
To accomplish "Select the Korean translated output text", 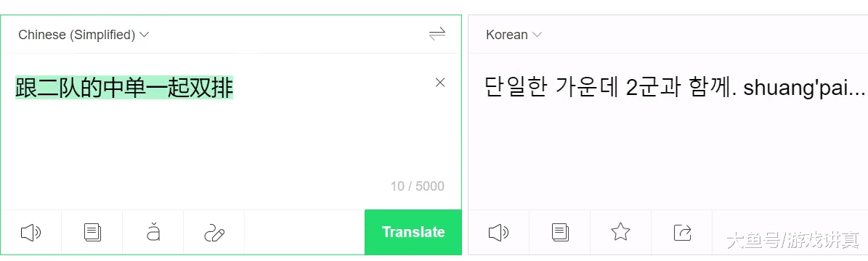I will click(x=675, y=88).
